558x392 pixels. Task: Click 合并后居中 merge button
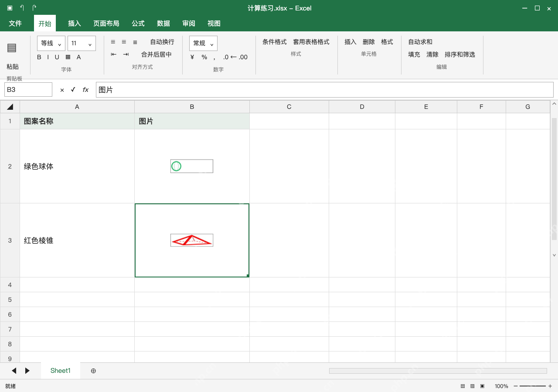coord(157,54)
